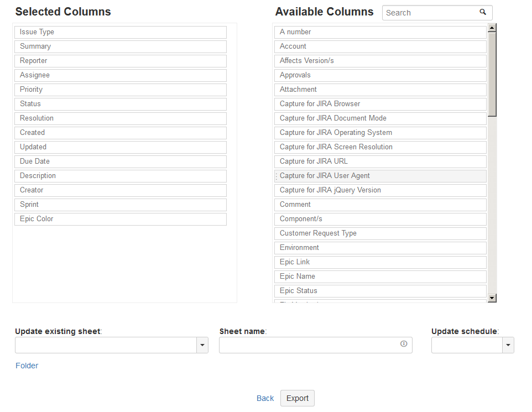The height and width of the screenshot is (412, 532).
Task: Pick the Attachment available column
Action: 380,90
